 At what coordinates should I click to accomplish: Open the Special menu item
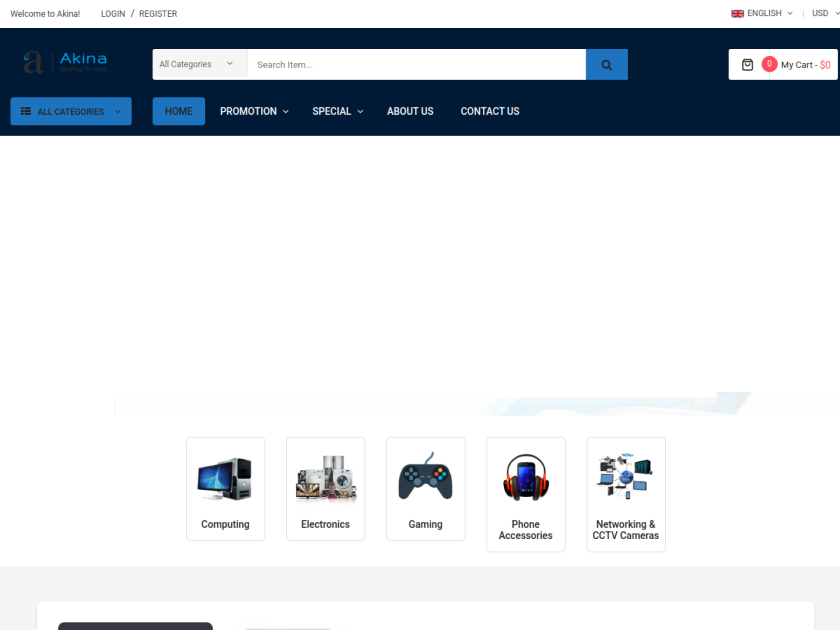pyautogui.click(x=331, y=111)
